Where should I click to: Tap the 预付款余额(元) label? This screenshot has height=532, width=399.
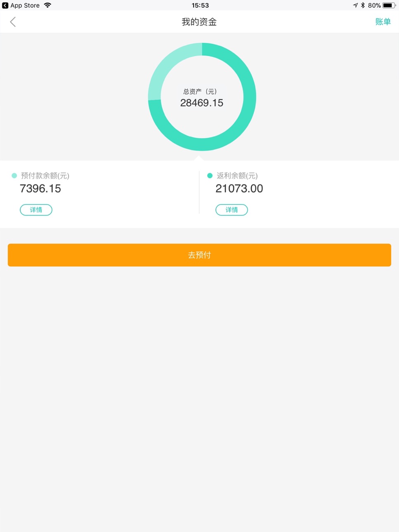45,176
